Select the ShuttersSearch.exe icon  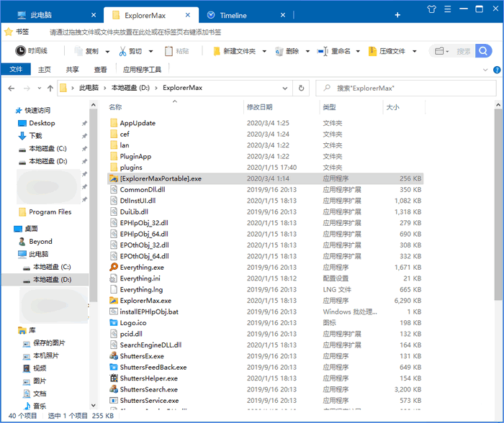tap(114, 389)
